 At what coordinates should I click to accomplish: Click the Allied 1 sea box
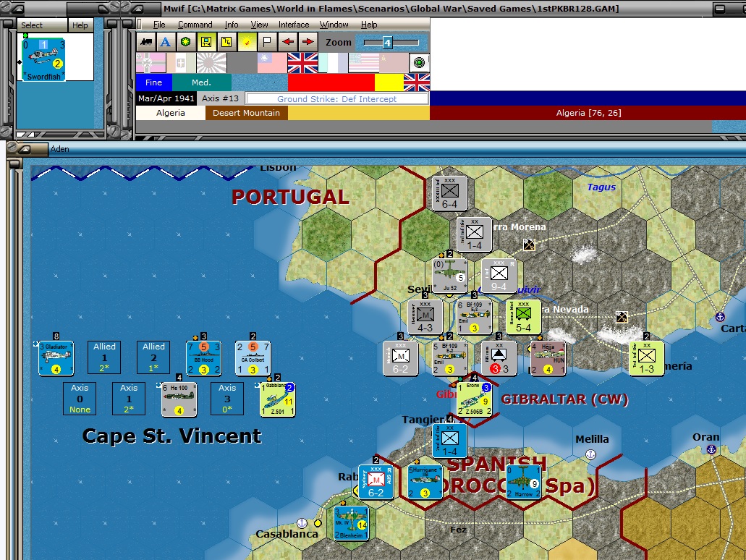104,357
